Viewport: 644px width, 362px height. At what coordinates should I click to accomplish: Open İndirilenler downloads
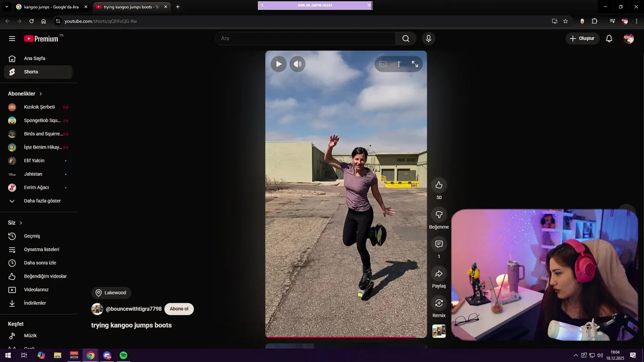pos(38,303)
